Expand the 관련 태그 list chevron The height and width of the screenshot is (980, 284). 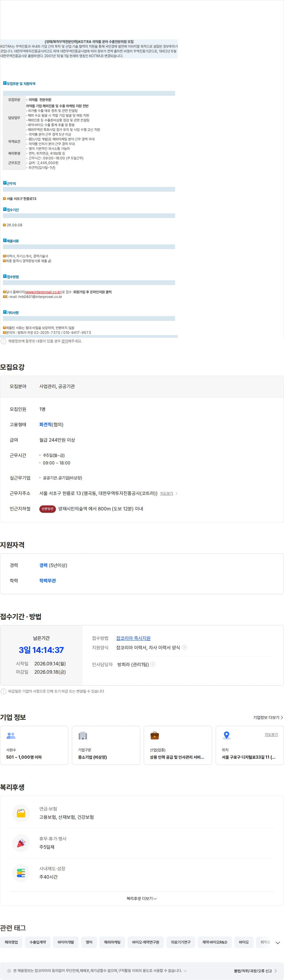[x=277, y=943]
